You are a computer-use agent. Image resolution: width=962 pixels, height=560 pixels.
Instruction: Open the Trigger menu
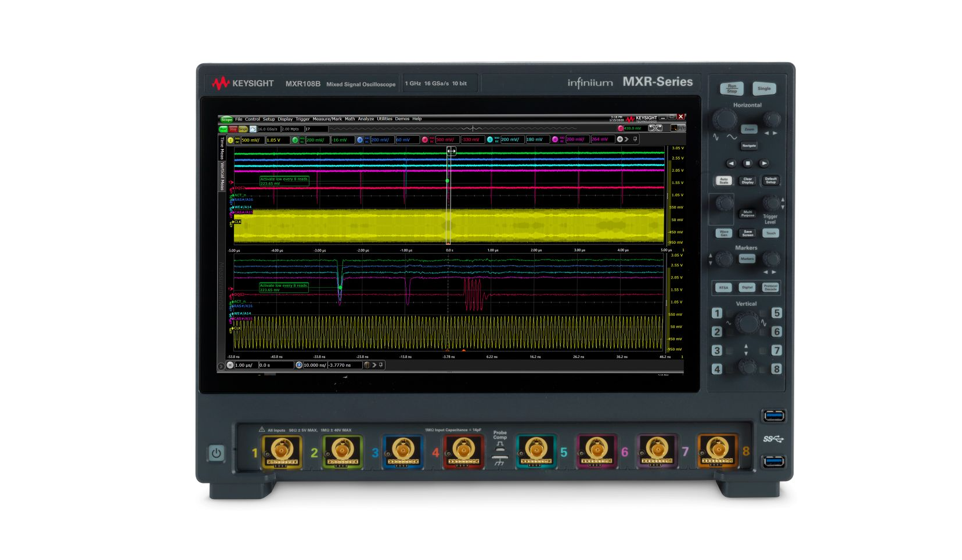(x=302, y=119)
